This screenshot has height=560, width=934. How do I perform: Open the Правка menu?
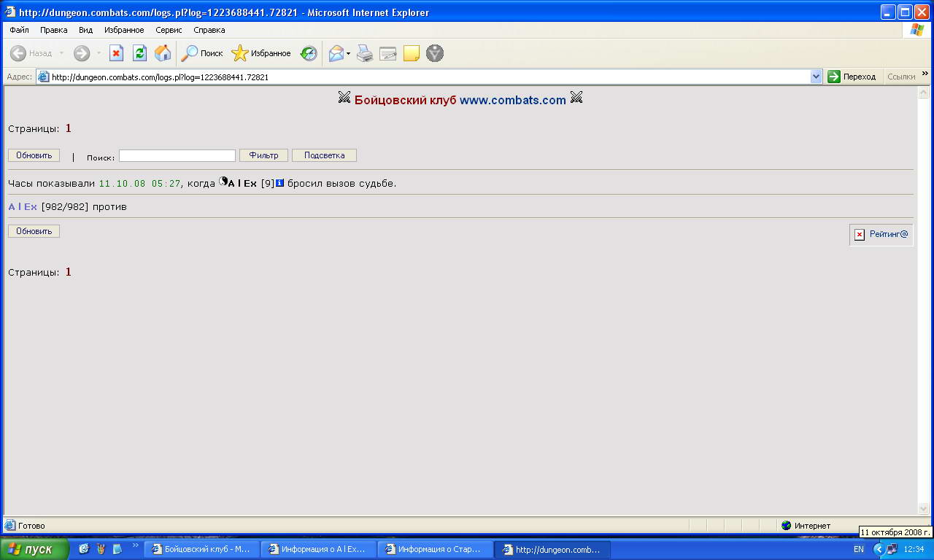point(54,30)
